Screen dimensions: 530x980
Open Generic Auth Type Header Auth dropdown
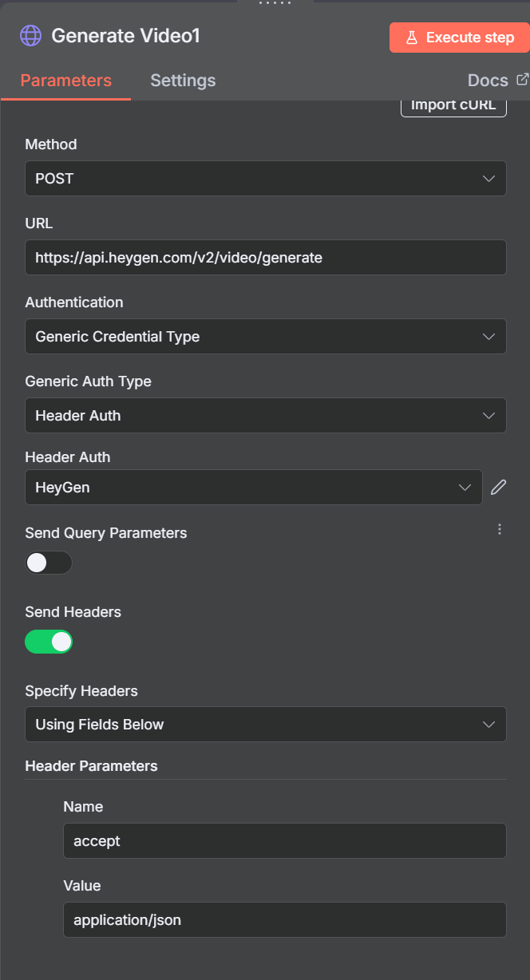(266, 415)
